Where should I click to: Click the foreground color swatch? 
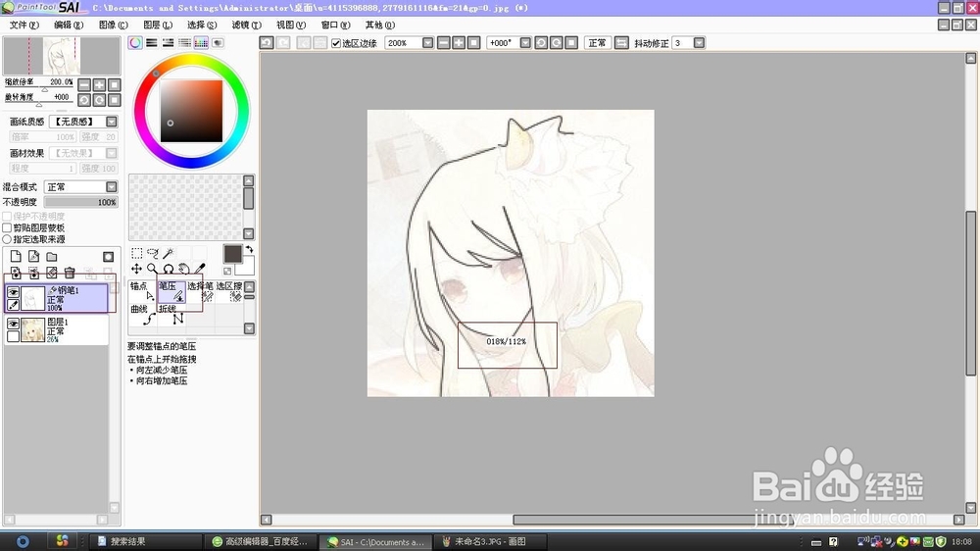coord(232,253)
